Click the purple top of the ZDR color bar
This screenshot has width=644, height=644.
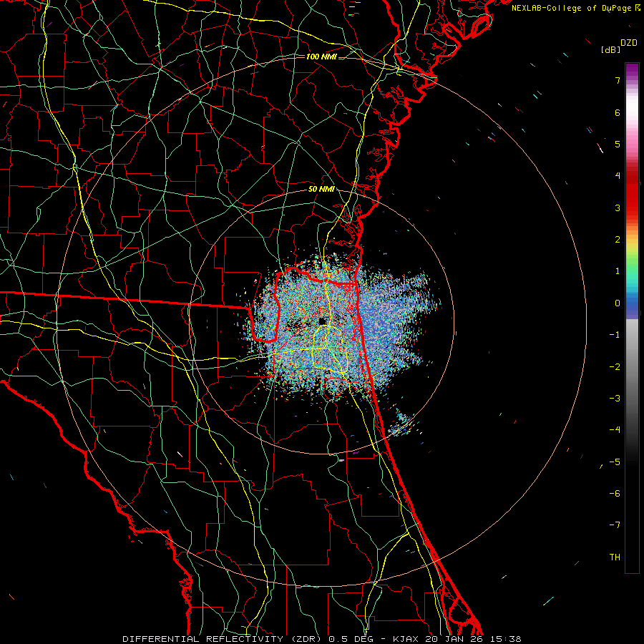click(632, 70)
